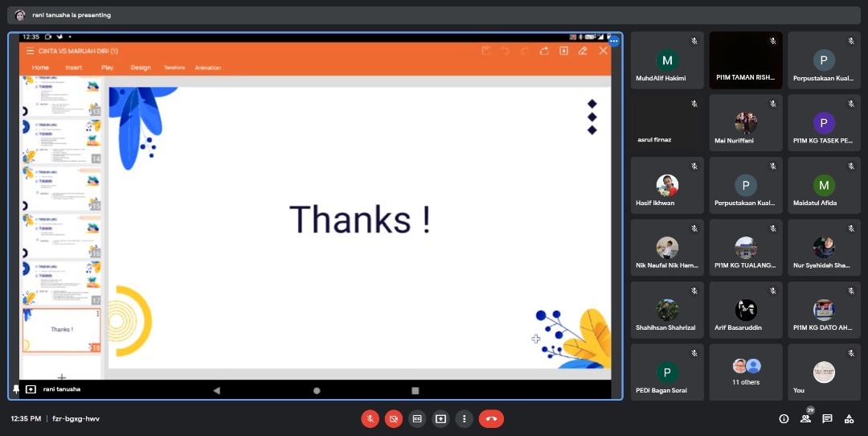Open the chat panel
This screenshot has width=868, height=436.
click(x=827, y=418)
